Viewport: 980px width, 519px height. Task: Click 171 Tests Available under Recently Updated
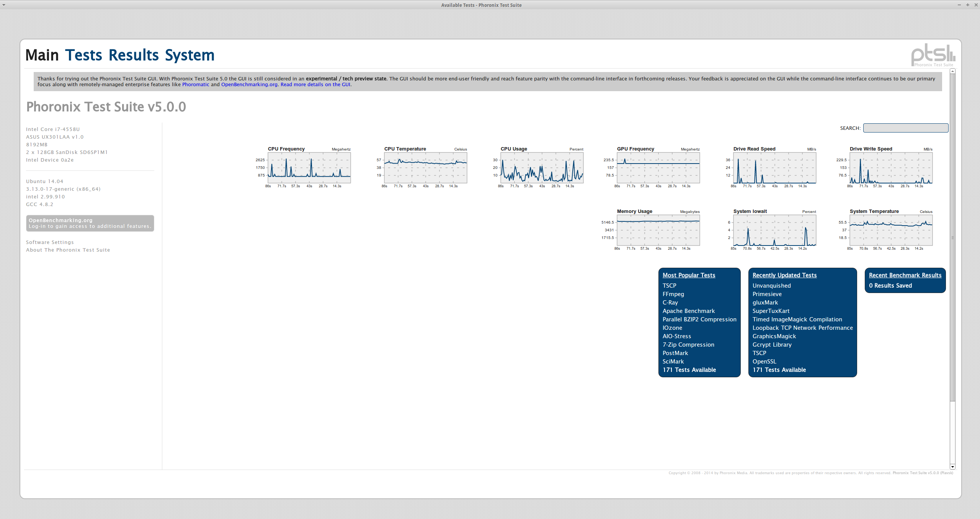779,370
